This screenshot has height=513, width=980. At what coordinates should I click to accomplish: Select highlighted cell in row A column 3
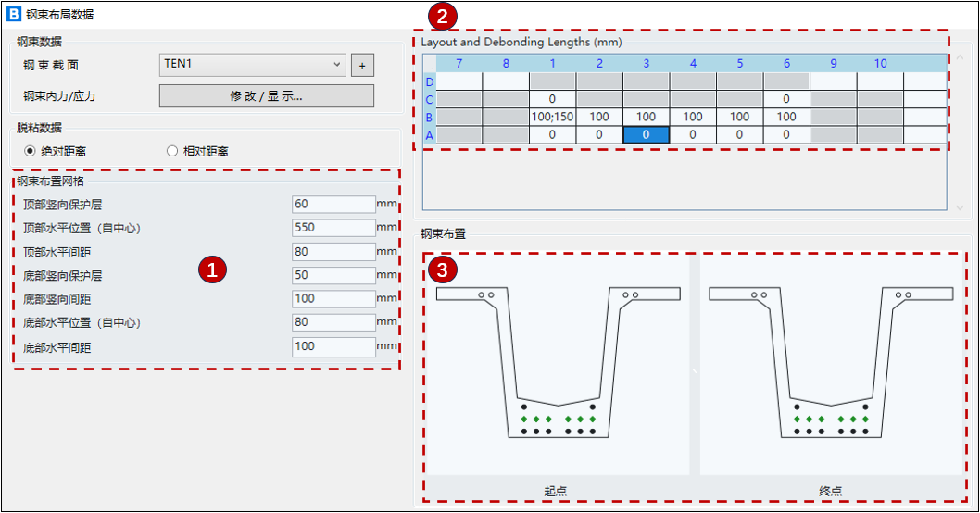pyautogui.click(x=646, y=135)
